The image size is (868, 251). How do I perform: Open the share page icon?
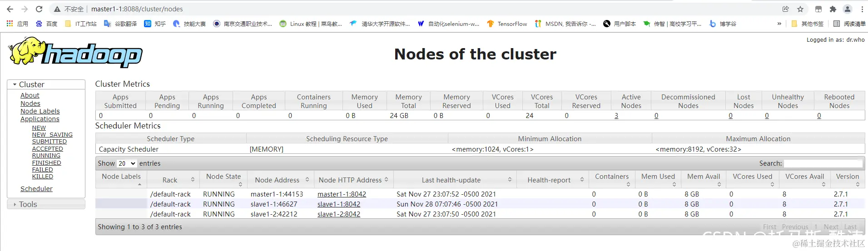(786, 9)
